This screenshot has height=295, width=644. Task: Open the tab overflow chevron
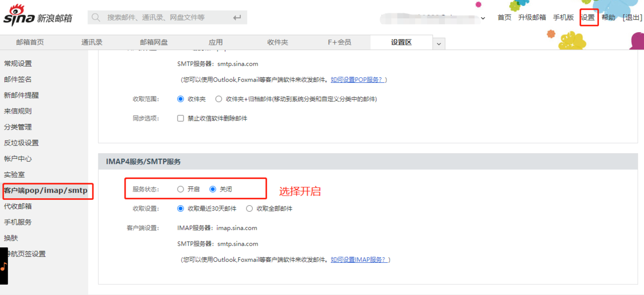[438, 44]
